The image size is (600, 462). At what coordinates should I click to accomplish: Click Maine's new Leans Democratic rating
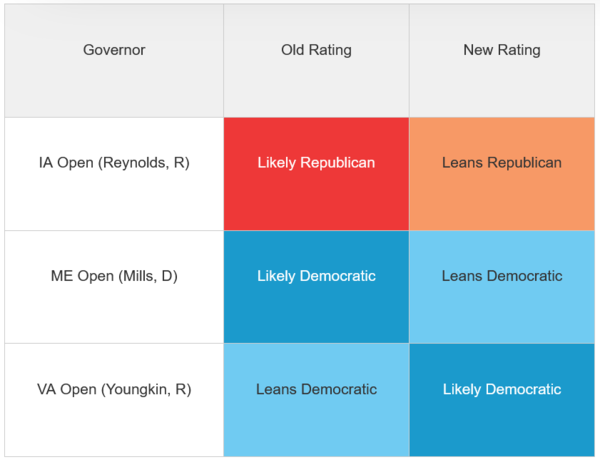pyautogui.click(x=502, y=287)
